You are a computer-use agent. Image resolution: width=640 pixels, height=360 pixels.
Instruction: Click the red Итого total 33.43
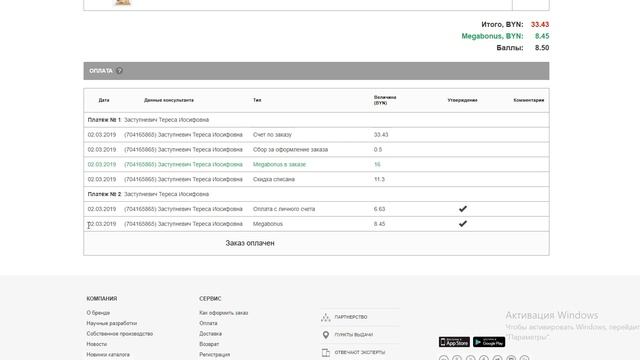click(540, 24)
